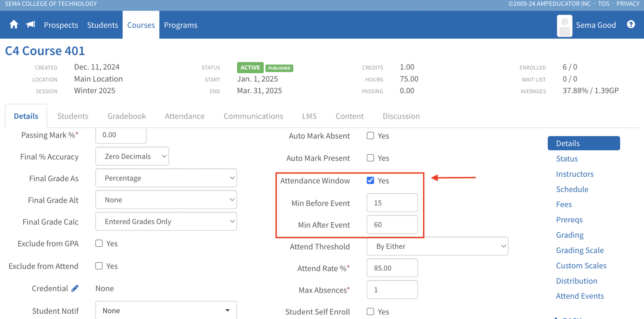The image size is (644, 319).
Task: Open the Instructors sidebar link
Action: click(x=575, y=174)
